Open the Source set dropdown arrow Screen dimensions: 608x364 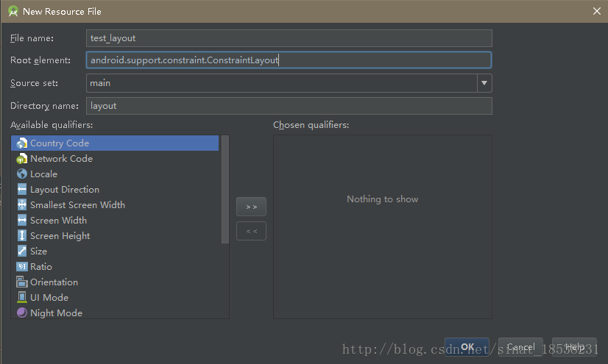pos(484,83)
